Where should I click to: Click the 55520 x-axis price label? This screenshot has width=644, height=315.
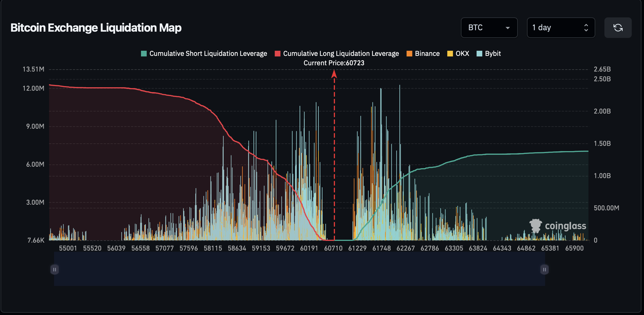tap(92, 248)
